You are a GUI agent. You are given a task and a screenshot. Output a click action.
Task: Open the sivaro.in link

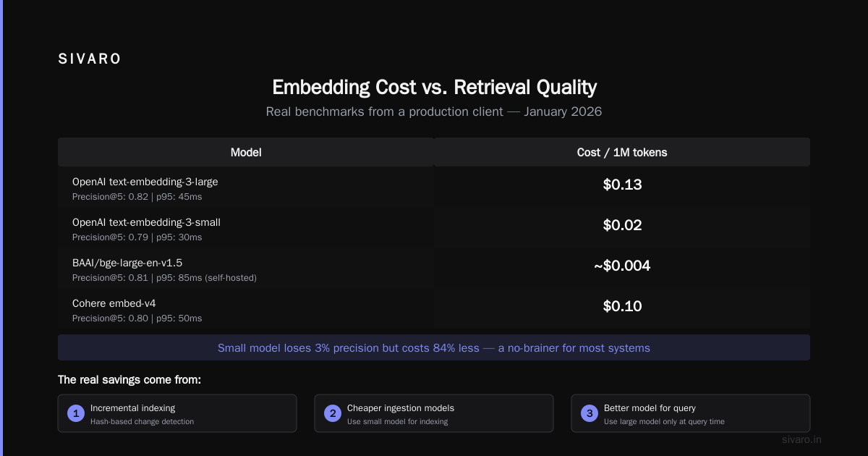point(802,439)
